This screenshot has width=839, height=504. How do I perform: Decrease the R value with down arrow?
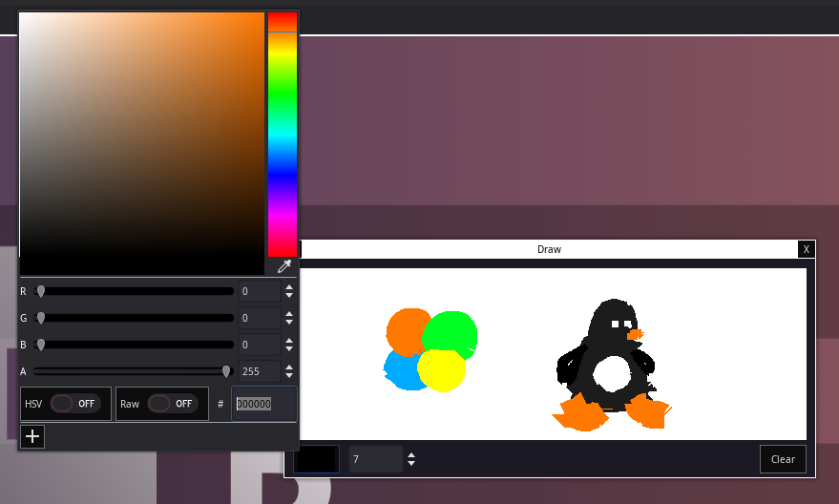pos(289,295)
